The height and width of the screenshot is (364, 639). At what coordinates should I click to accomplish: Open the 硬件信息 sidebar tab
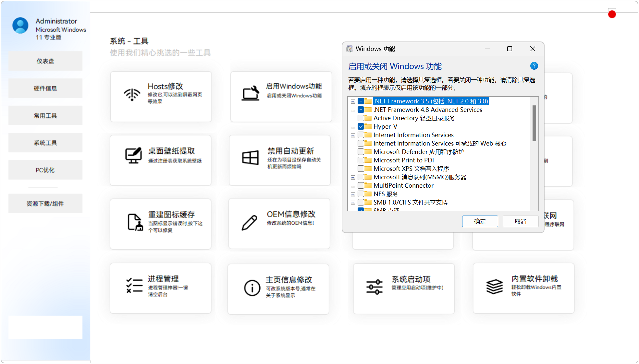45,88
